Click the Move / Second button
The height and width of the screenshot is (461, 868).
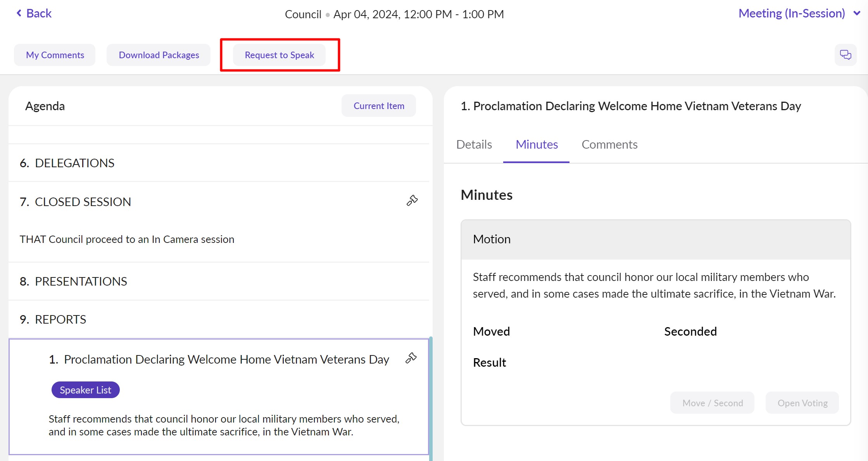712,403
